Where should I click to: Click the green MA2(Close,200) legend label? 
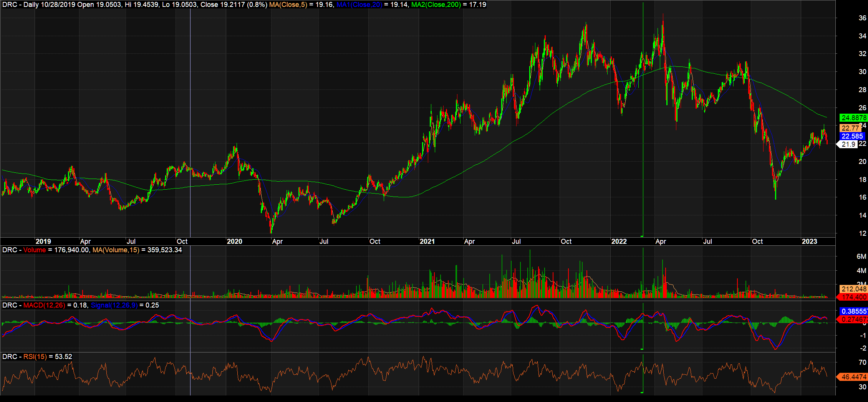[436, 5]
